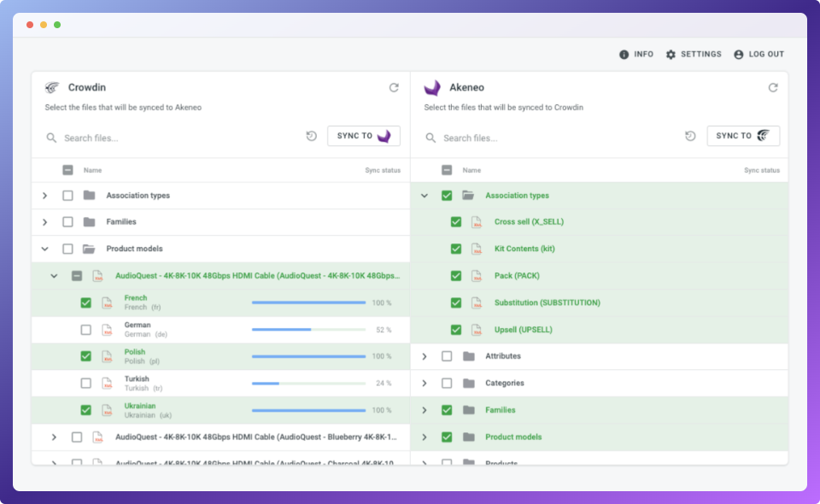Open the INFO menu item

pyautogui.click(x=636, y=55)
